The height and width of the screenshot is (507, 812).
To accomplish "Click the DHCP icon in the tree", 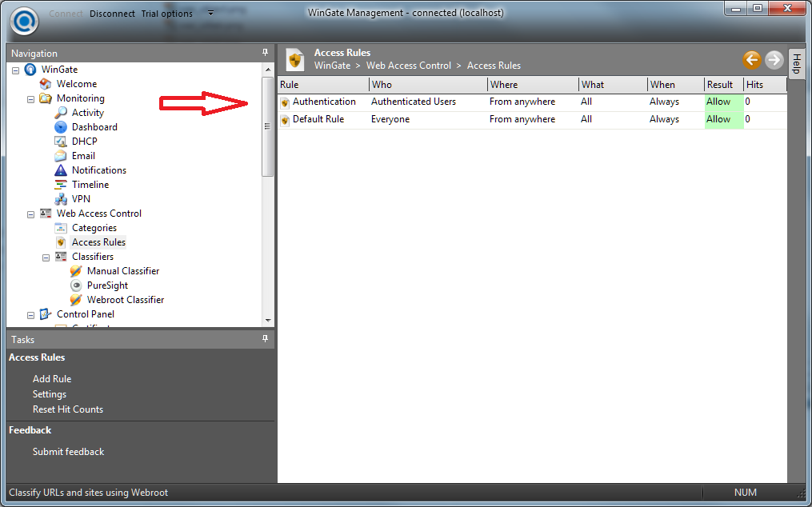I will [61, 142].
